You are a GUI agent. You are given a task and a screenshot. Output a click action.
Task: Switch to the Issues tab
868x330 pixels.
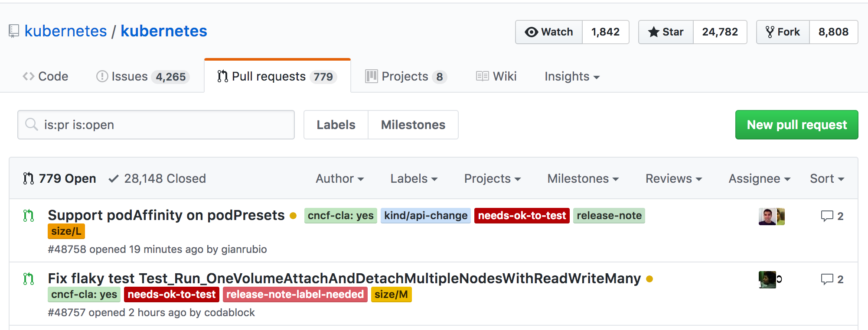[x=143, y=76]
